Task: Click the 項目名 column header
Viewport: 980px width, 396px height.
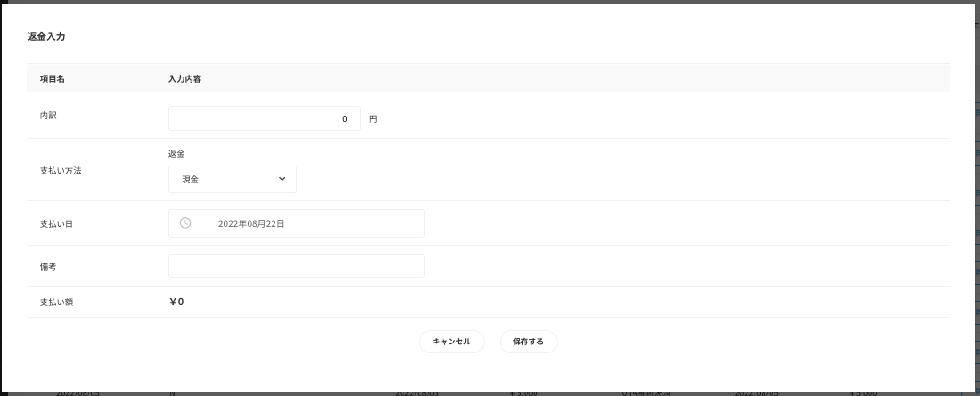Action: [53, 78]
